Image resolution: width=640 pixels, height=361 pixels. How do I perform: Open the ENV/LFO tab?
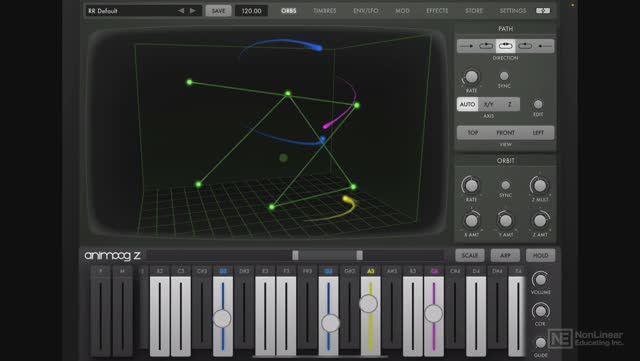pyautogui.click(x=366, y=11)
